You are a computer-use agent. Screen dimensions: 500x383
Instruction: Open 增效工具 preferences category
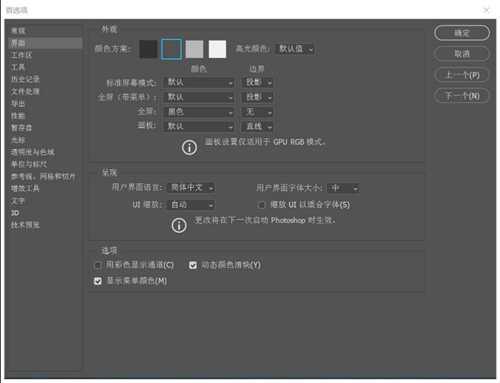pos(44,189)
